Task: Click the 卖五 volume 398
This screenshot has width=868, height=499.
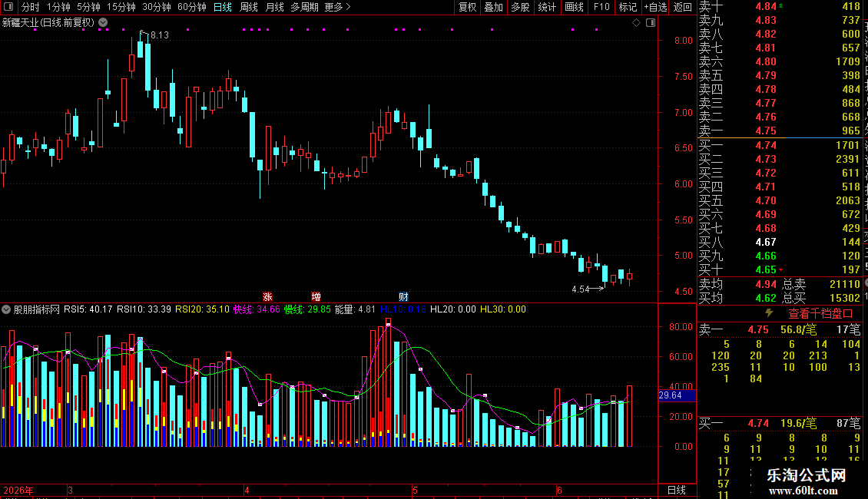Action: (851, 76)
